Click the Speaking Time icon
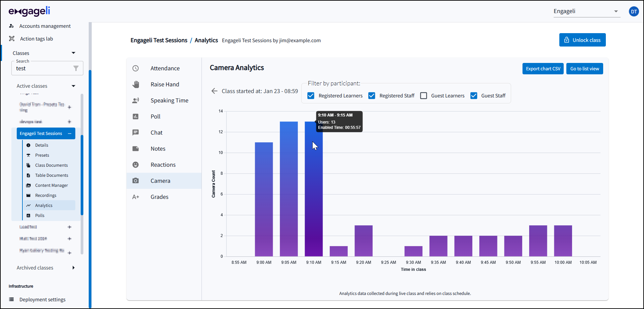The height and width of the screenshot is (309, 644). 136,100
